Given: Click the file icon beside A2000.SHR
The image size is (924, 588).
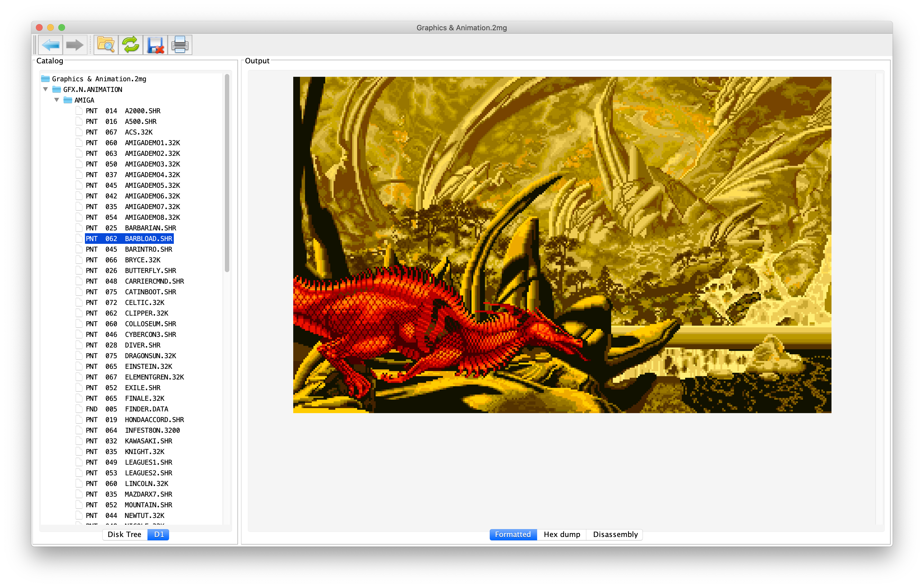Looking at the screenshot, I should (79, 111).
